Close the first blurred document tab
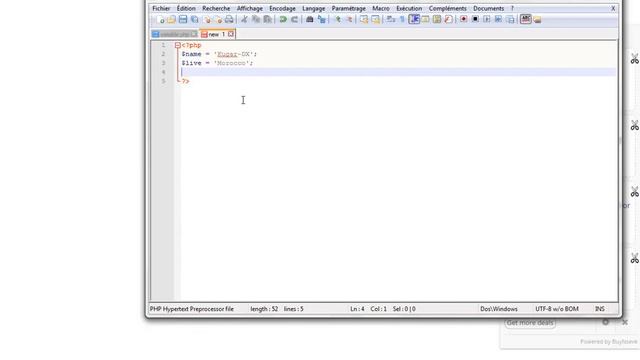Image resolution: width=640 pixels, height=360 pixels. [x=194, y=34]
